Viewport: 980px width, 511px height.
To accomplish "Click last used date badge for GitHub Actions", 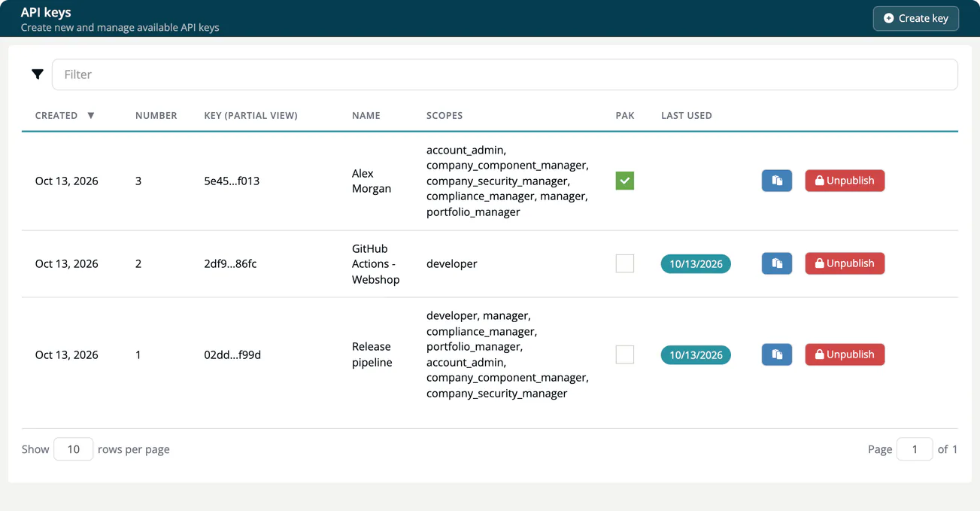I will [696, 264].
